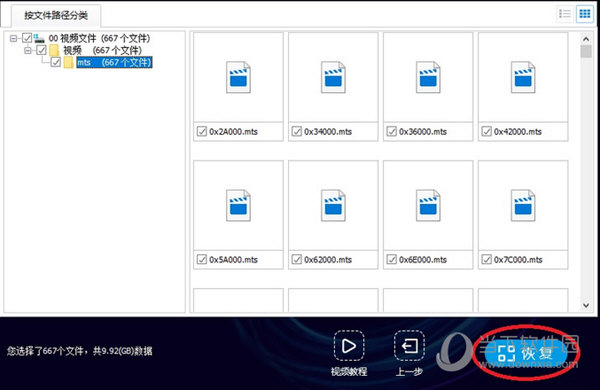
Task: Uncheck the 0x34000.mts checkbox
Action: (x=297, y=131)
